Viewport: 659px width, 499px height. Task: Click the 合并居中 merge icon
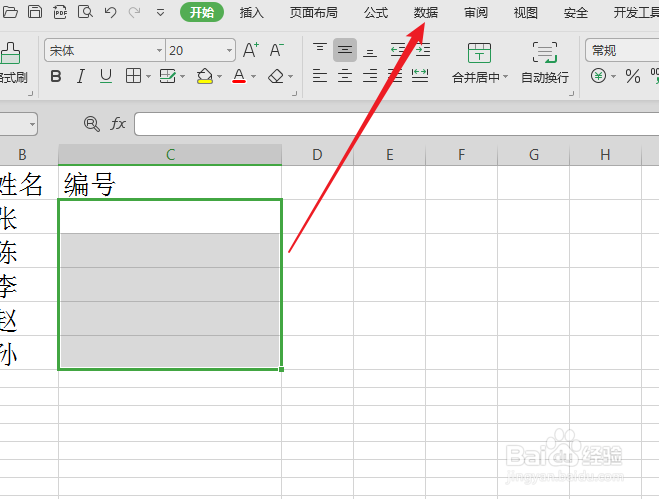coord(479,53)
